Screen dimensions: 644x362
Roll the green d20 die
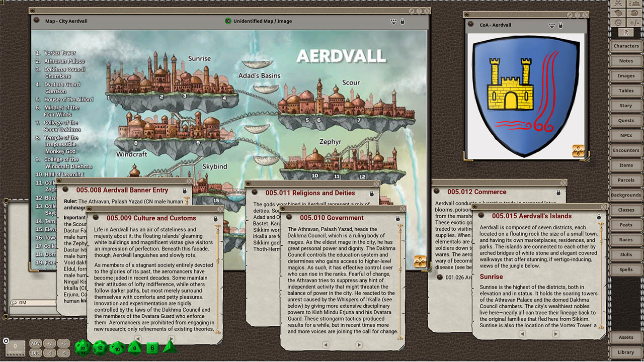[x=83, y=347]
